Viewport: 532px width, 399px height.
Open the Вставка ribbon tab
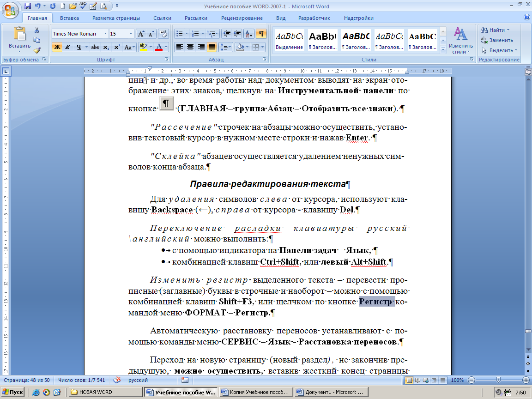pyautogui.click(x=70, y=18)
